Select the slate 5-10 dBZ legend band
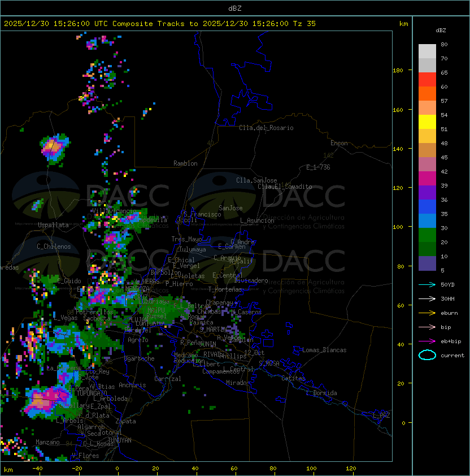Viewport: 470px width, 476px height. click(x=427, y=263)
